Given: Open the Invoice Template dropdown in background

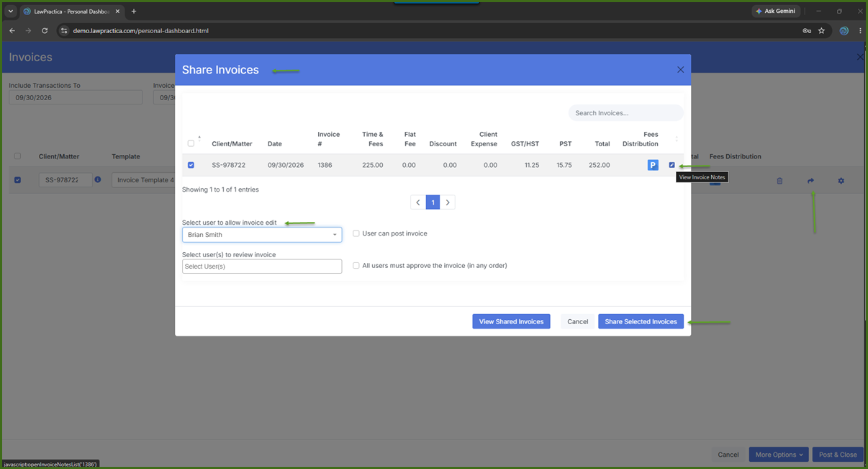Looking at the screenshot, I should point(143,180).
